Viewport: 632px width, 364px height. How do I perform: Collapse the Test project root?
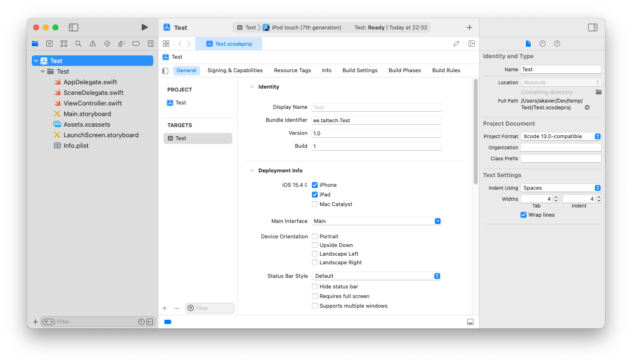click(x=36, y=61)
